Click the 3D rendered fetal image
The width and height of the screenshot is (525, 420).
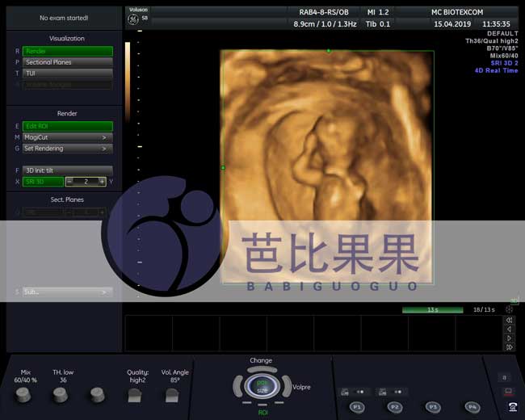tap(327, 167)
